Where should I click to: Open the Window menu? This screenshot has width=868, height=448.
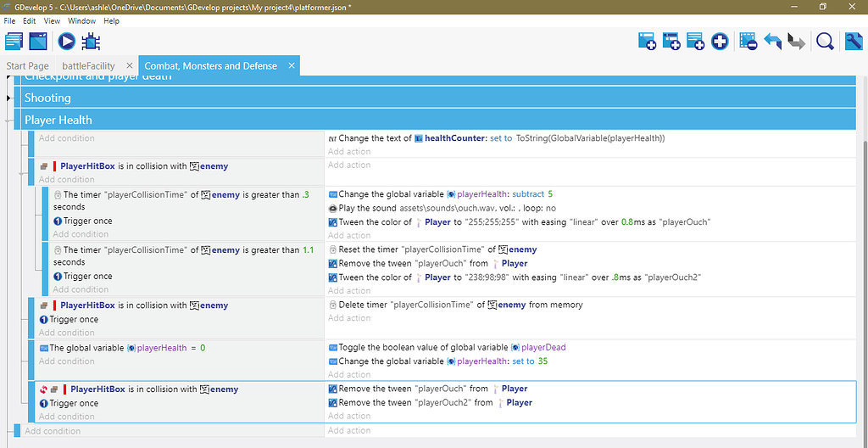click(x=82, y=21)
